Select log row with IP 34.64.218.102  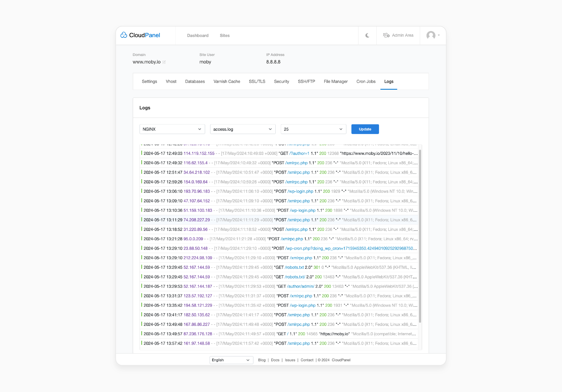tap(279, 173)
